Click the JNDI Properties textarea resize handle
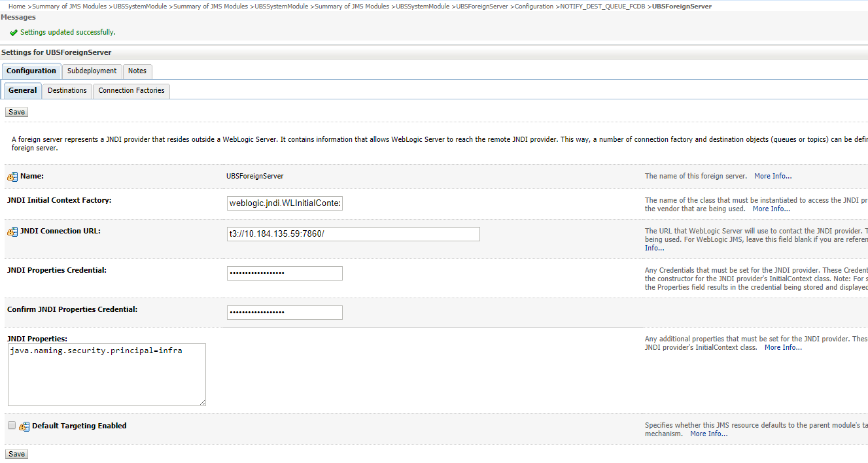The width and height of the screenshot is (868, 463). click(x=202, y=402)
